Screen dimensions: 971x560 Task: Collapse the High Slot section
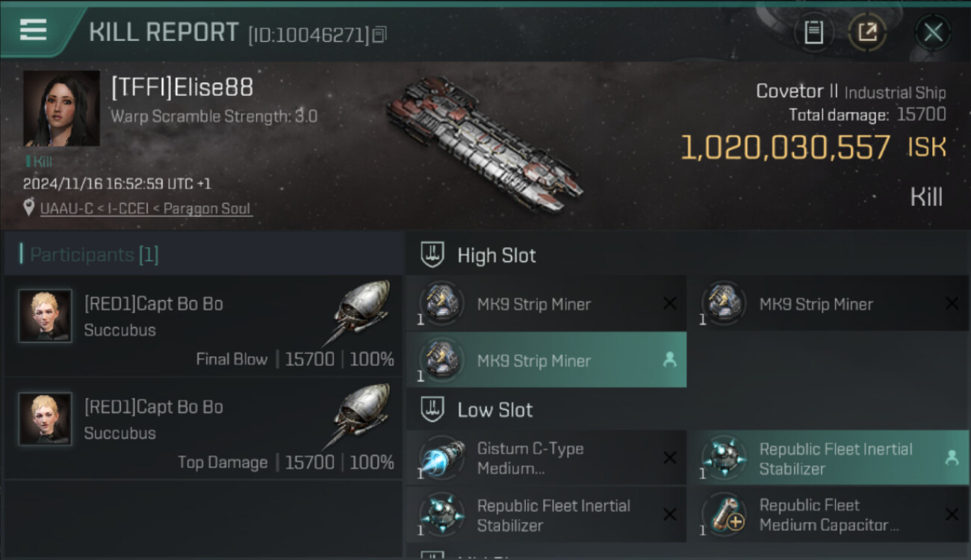[433, 255]
